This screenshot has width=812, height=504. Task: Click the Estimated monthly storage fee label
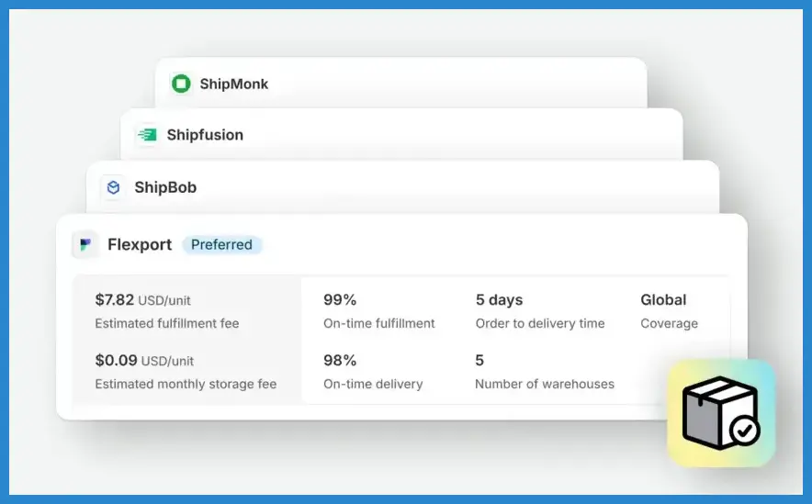[186, 384]
